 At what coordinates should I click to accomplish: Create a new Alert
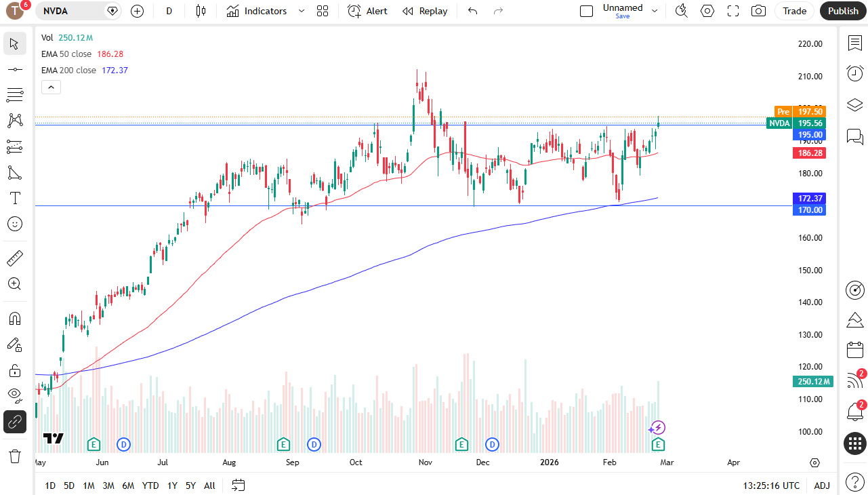(x=368, y=11)
